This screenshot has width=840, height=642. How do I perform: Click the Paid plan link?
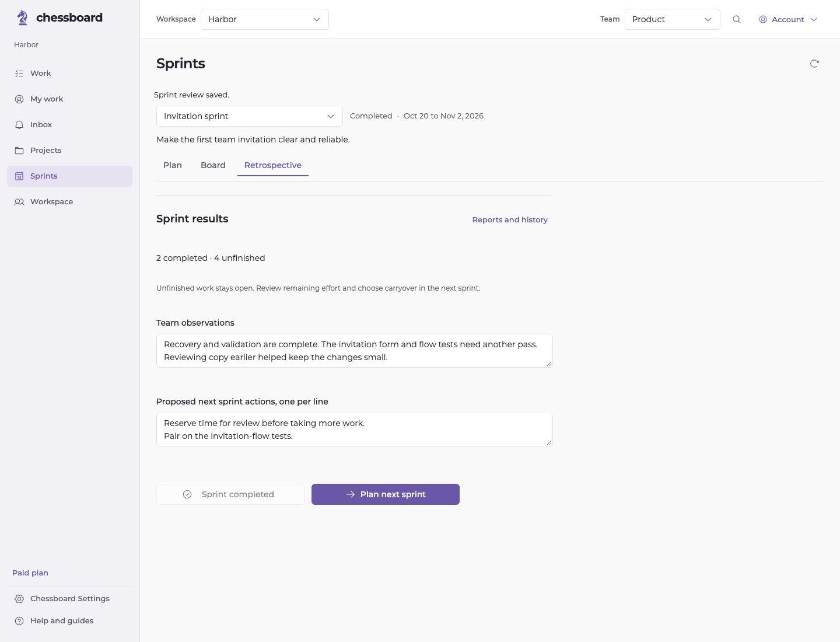30,573
